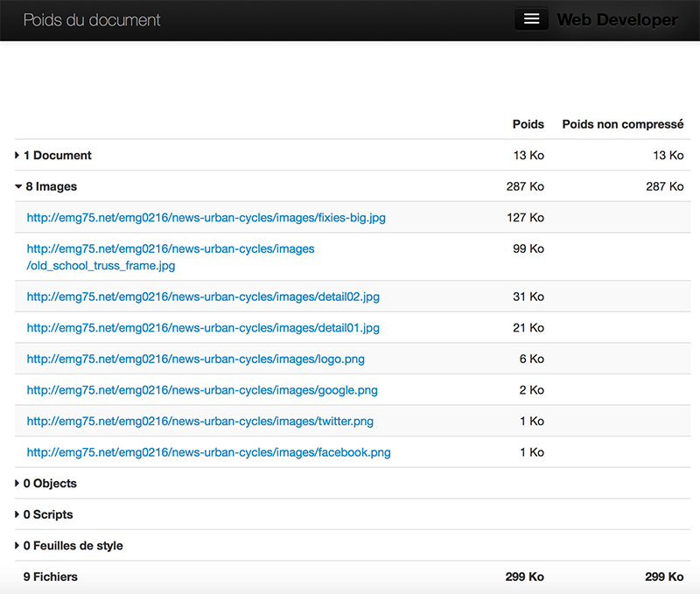Open the hamburger menu button
Image resolution: width=700 pixels, height=594 pixels.
pyautogui.click(x=531, y=19)
